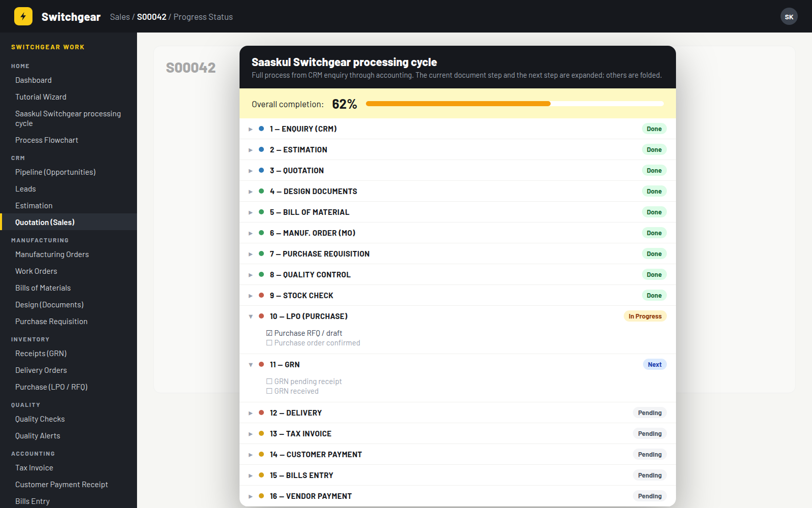This screenshot has width=812, height=508.
Task: Click the S00042 breadcrumb link
Action: pyautogui.click(x=152, y=17)
